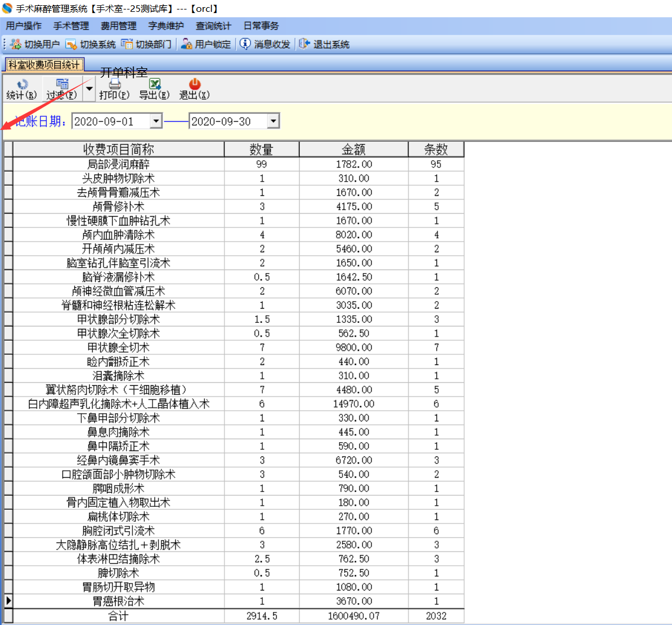Close the report with 退出(X)
The width and height of the screenshot is (672, 625).
click(194, 89)
